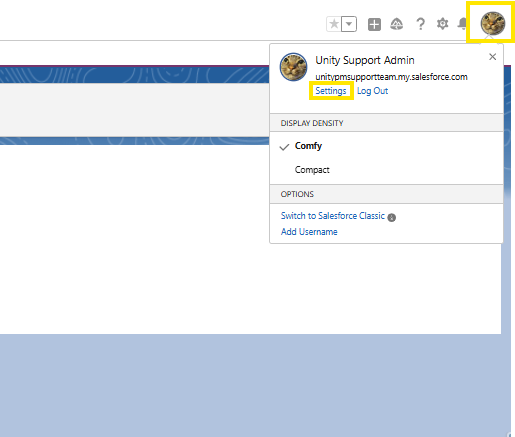This screenshot has height=437, width=515.
Task: Open the Settings link
Action: point(331,91)
